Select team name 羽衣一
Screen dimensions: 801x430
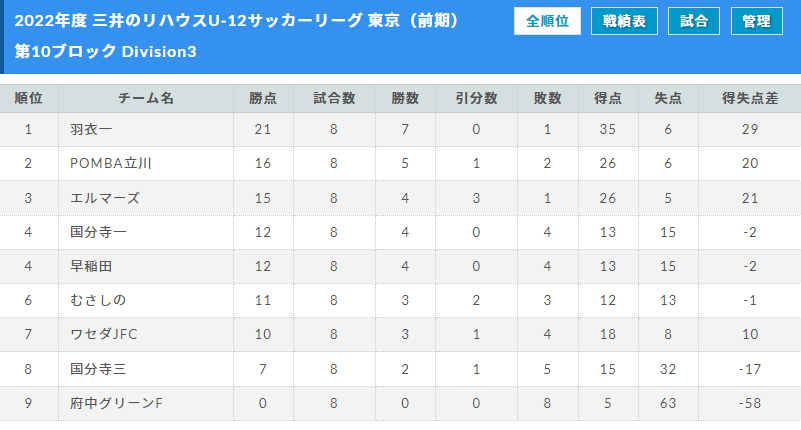click(91, 129)
